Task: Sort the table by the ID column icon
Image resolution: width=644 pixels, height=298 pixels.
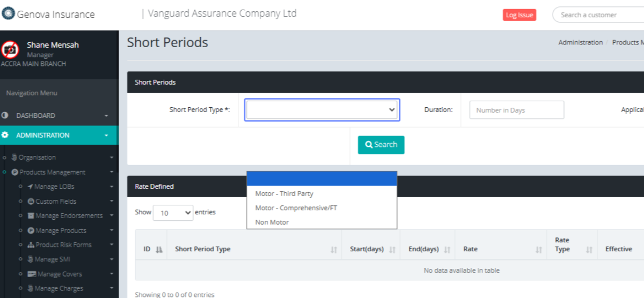Action: click(159, 249)
